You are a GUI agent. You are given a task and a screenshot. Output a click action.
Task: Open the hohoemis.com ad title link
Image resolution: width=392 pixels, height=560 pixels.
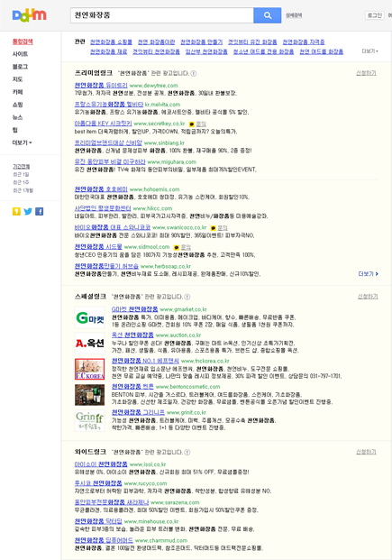pos(101,189)
